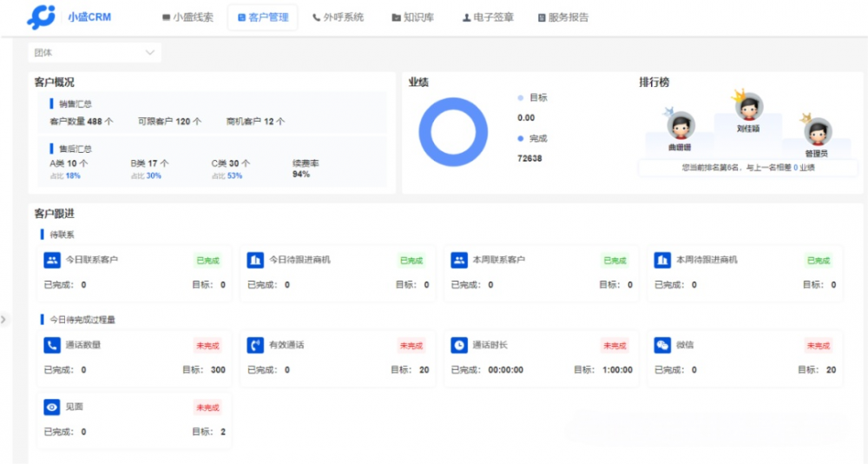This screenshot has width=868, height=464.
Task: Click the 已完成 badge on 本周联系客户
Action: point(615,260)
